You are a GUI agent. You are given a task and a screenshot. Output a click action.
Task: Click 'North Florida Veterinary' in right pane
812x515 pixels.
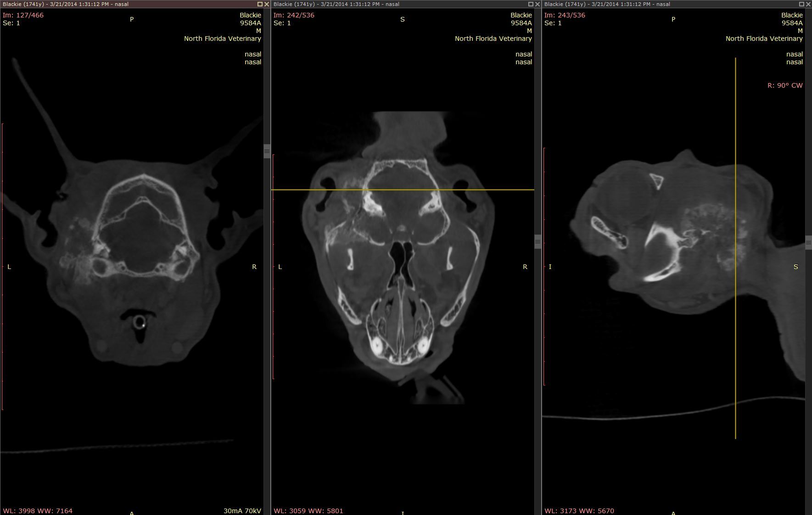coord(764,39)
